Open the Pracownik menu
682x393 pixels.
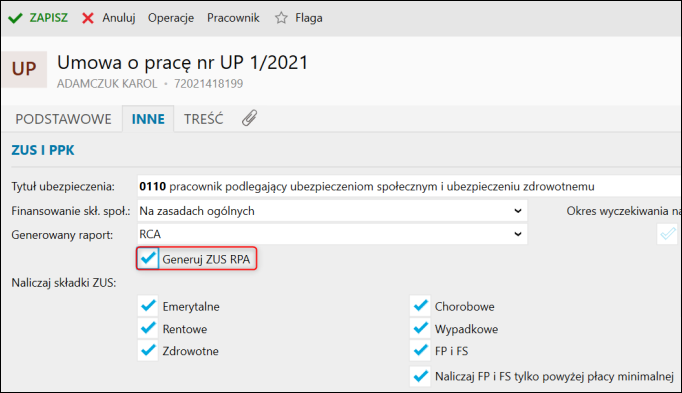233,18
